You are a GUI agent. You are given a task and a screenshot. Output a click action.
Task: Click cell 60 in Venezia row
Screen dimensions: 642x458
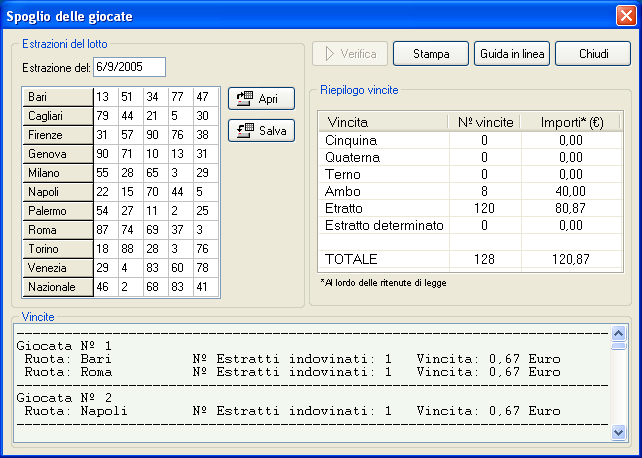[181, 268]
